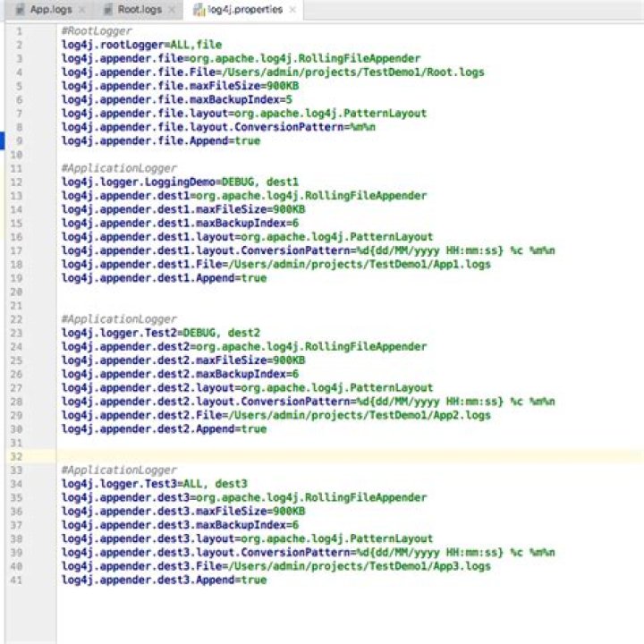
Task: Click the #RootLogger comment line
Action: pyautogui.click(x=97, y=30)
